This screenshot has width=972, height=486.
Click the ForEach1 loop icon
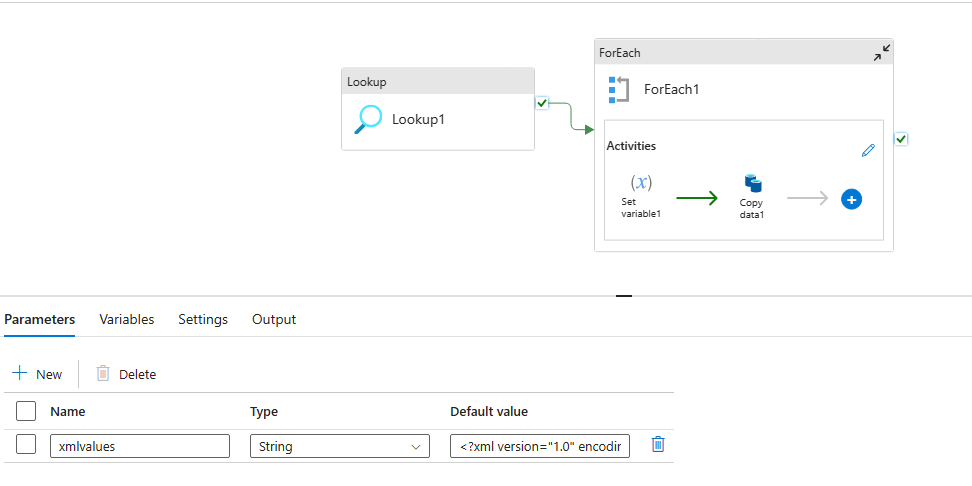[619, 89]
